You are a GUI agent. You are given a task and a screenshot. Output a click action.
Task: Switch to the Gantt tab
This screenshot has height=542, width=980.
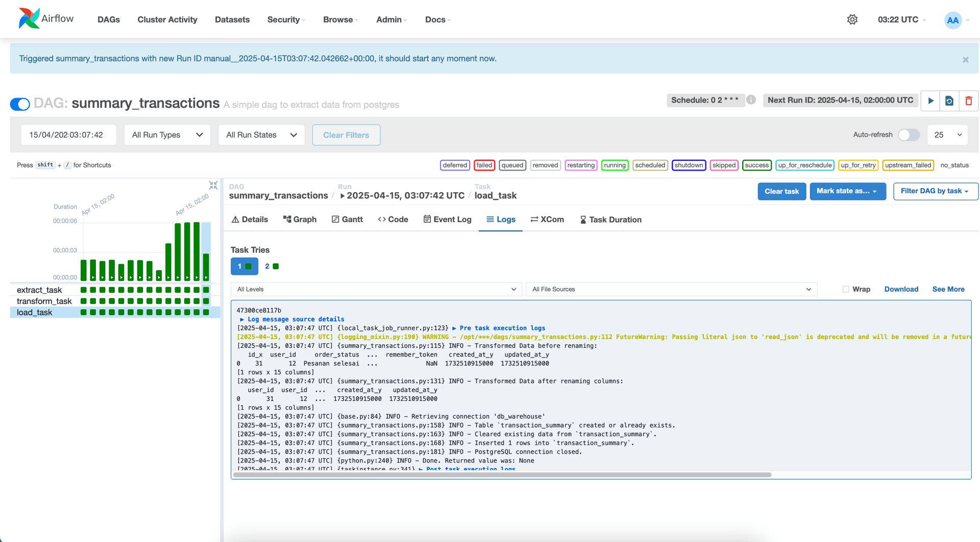pos(347,219)
